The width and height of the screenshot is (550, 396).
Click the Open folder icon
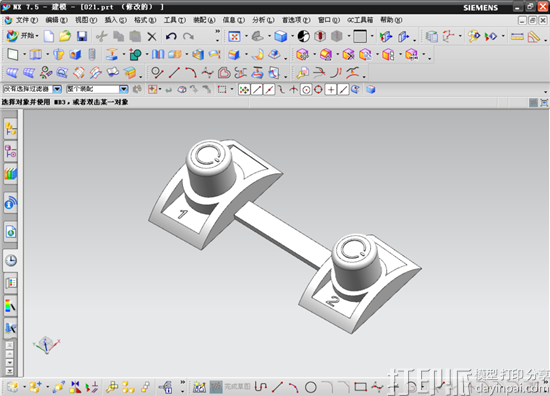(65, 36)
